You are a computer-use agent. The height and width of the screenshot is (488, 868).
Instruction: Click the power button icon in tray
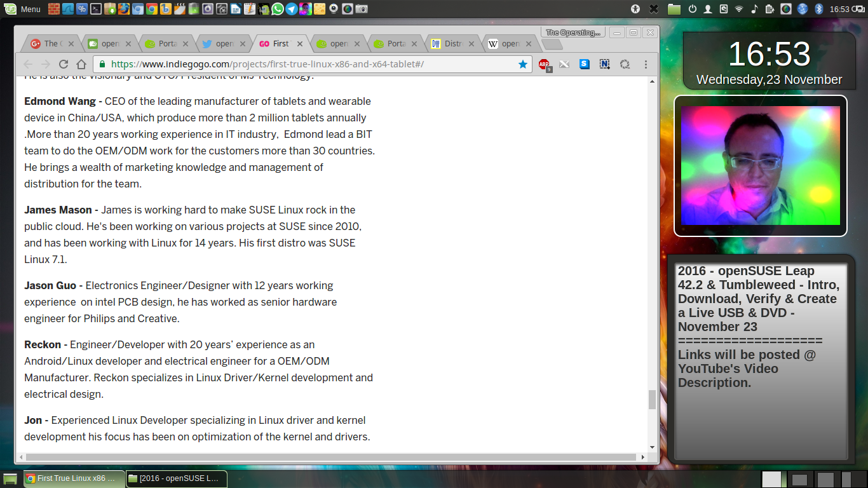tap(693, 9)
